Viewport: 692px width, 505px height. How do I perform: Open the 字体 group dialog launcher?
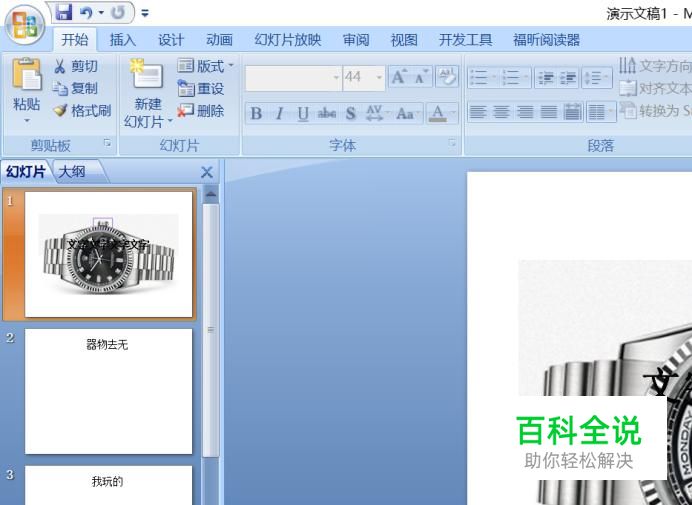coord(452,143)
